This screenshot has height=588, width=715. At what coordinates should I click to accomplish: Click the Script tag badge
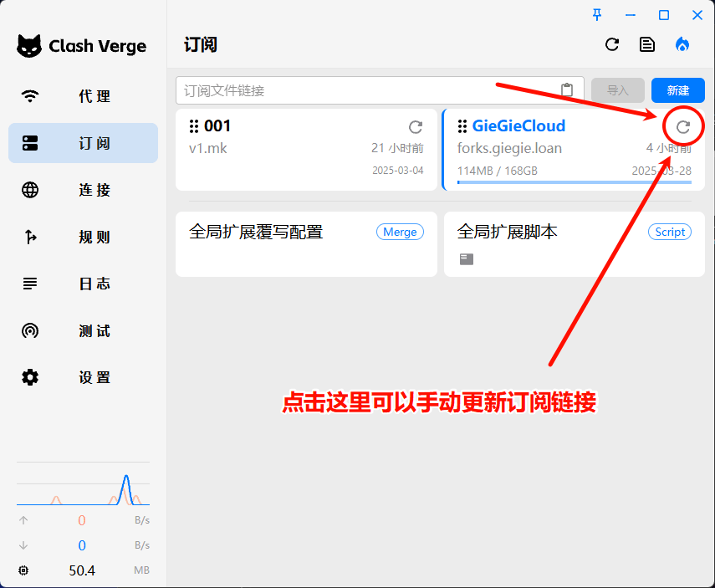670,232
